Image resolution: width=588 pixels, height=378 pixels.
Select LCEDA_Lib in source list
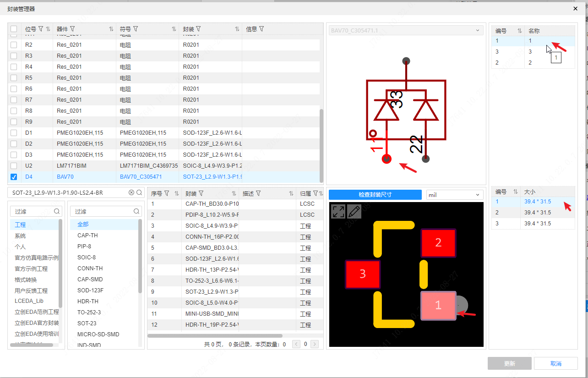(x=29, y=301)
